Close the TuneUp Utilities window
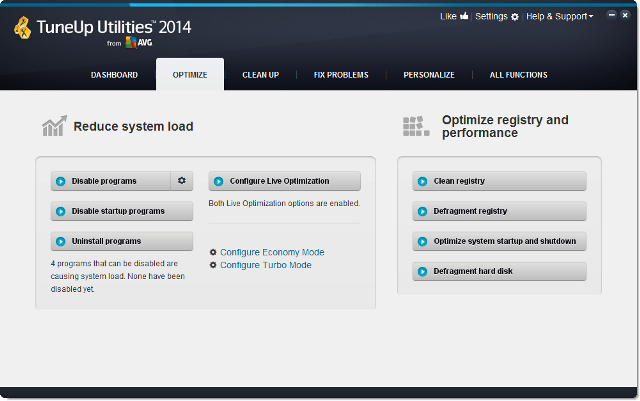The image size is (640, 401). [x=625, y=15]
